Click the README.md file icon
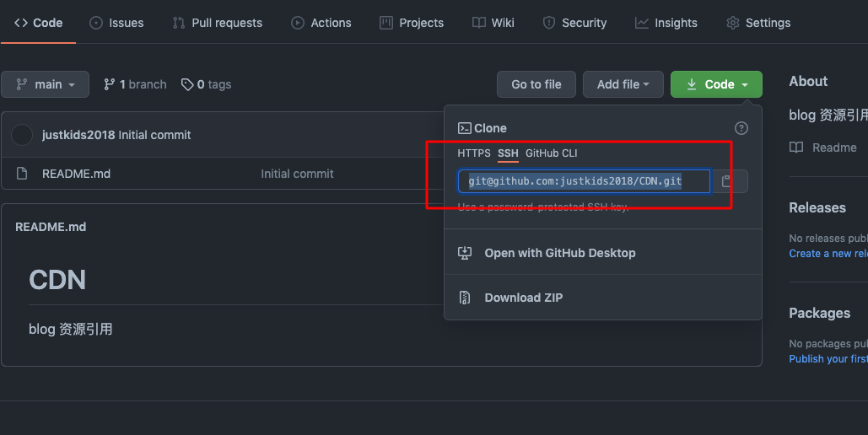The image size is (868, 435). 22,174
